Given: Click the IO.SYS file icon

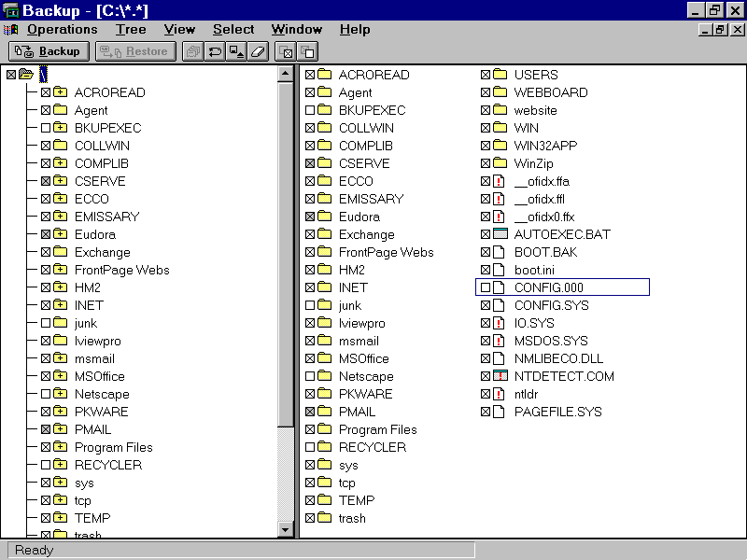Looking at the screenshot, I should pyautogui.click(x=500, y=323).
